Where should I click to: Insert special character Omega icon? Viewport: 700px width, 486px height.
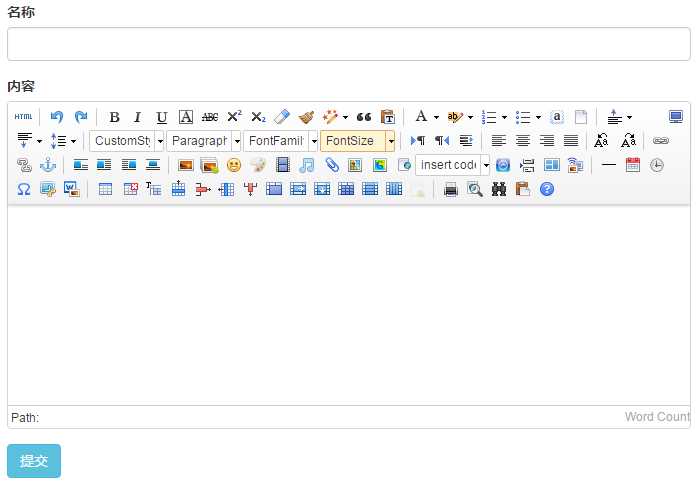[x=24, y=189]
